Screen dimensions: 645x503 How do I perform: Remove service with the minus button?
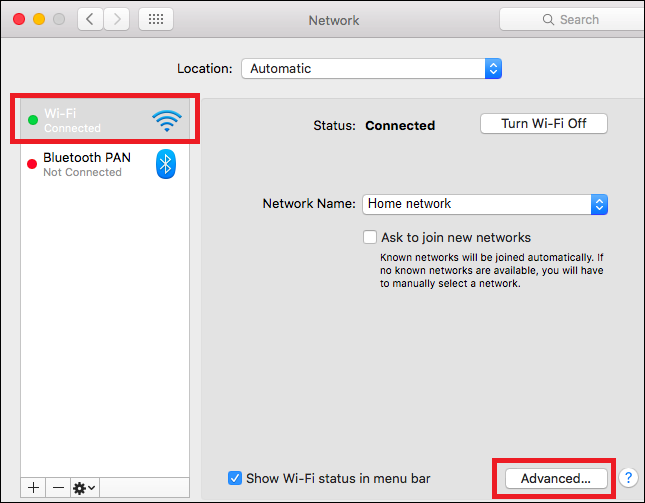[58, 487]
